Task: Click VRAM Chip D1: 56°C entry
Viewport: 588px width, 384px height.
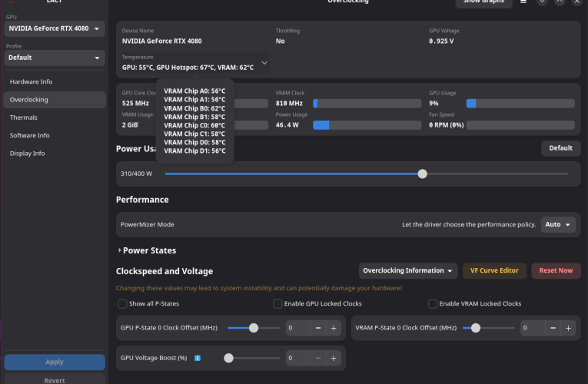Action: [194, 151]
